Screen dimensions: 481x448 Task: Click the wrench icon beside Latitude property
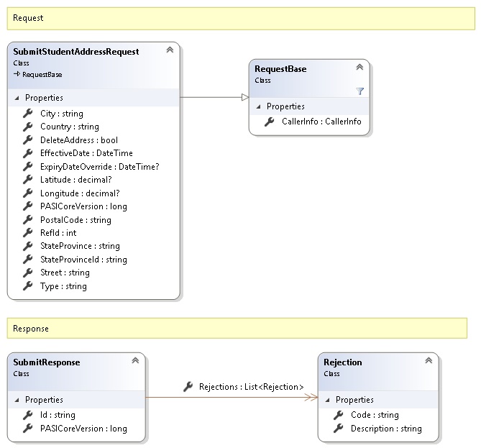[28, 180]
